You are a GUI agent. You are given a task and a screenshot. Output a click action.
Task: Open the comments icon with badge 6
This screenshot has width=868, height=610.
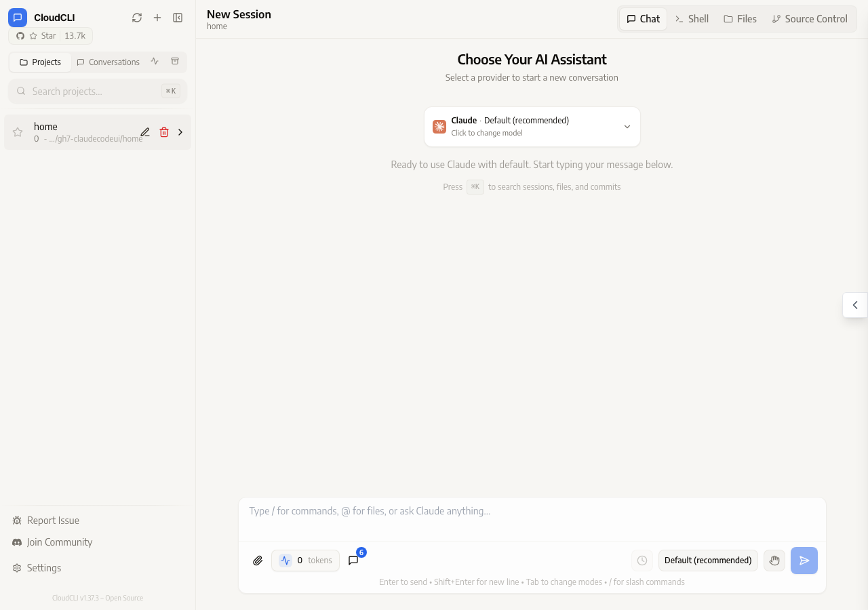click(353, 561)
